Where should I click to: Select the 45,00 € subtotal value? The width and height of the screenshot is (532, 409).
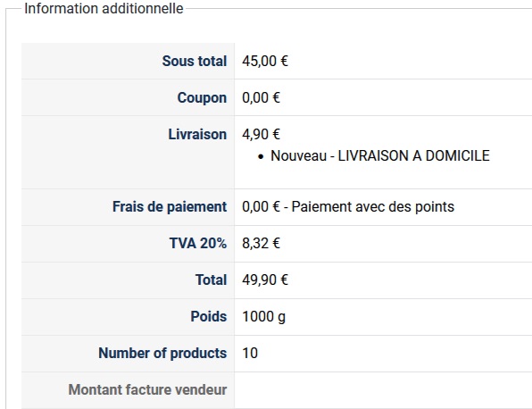point(264,61)
